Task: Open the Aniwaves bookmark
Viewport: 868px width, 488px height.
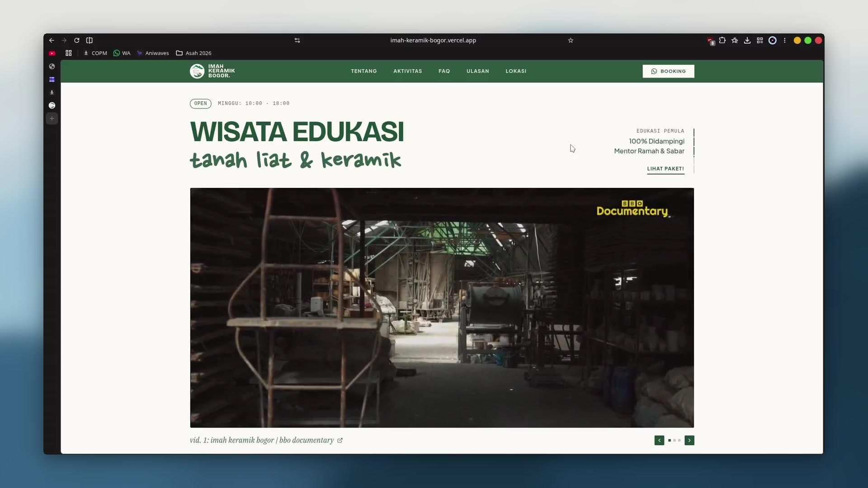Action: (153, 53)
